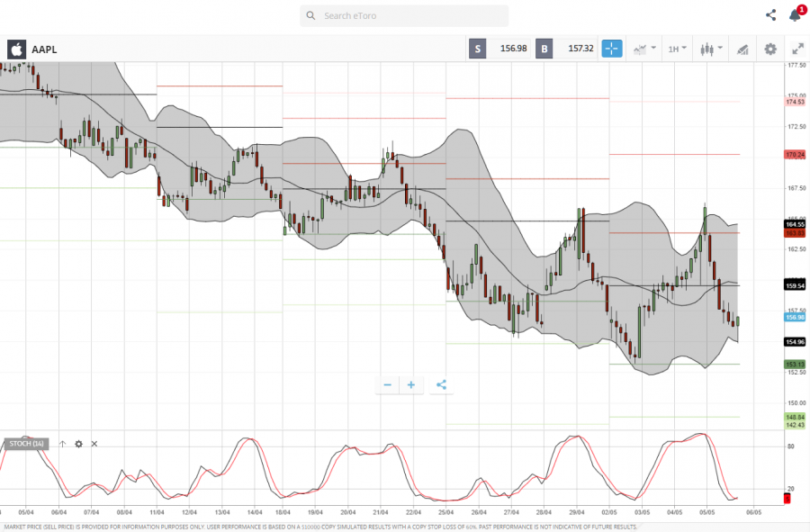Image resolution: width=810 pixels, height=532 pixels.
Task: Click the 150.00 price axis label
Action: point(796,403)
